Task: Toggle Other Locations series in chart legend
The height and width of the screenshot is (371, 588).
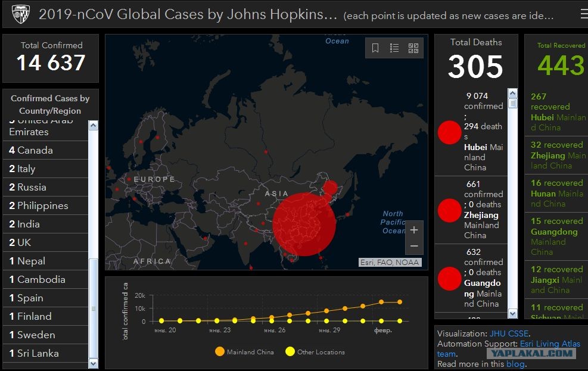Action: click(x=315, y=352)
